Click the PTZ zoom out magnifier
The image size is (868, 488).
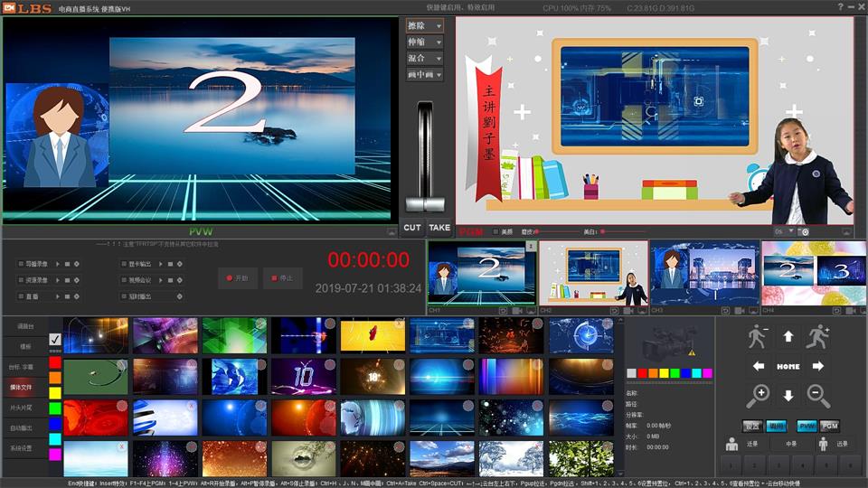pos(818,395)
